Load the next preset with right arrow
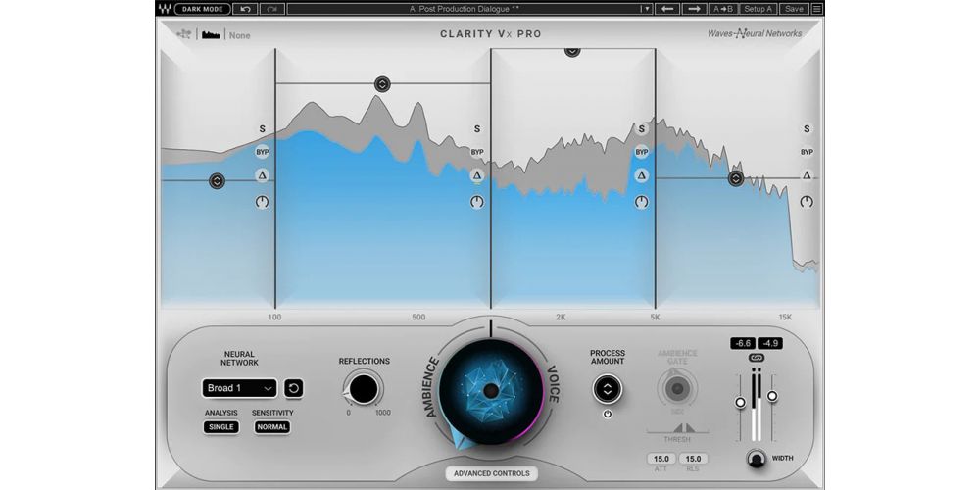This screenshot has width=980, height=490. tap(695, 9)
